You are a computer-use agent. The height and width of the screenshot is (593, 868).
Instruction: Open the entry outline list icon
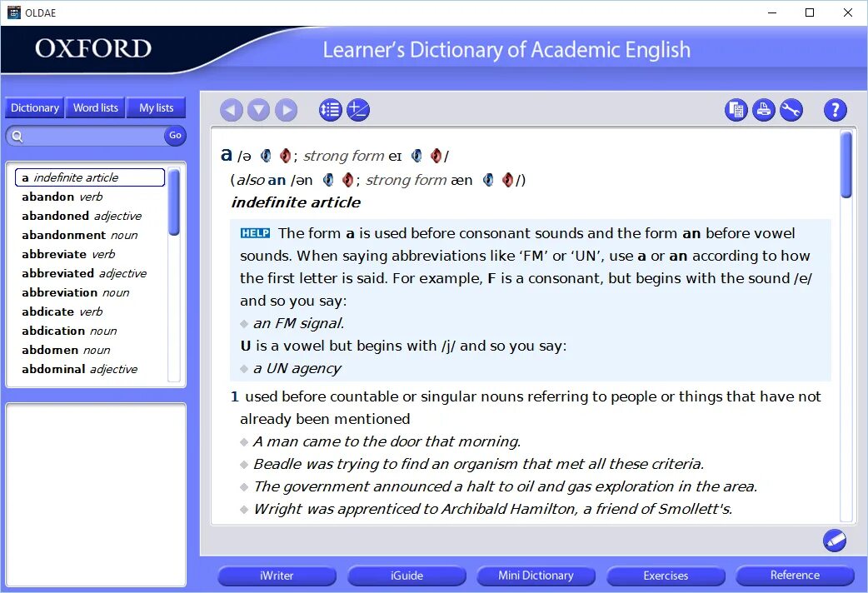tap(331, 110)
